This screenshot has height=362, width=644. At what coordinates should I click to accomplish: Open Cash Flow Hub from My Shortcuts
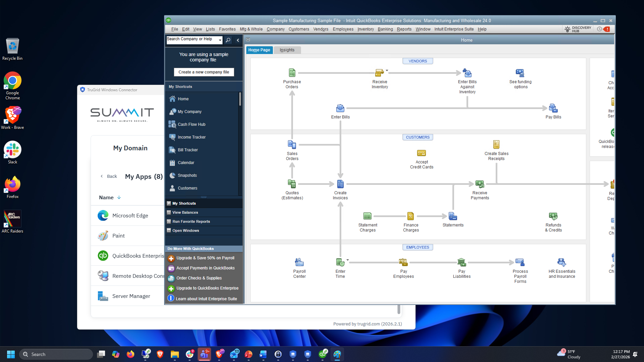pyautogui.click(x=191, y=124)
